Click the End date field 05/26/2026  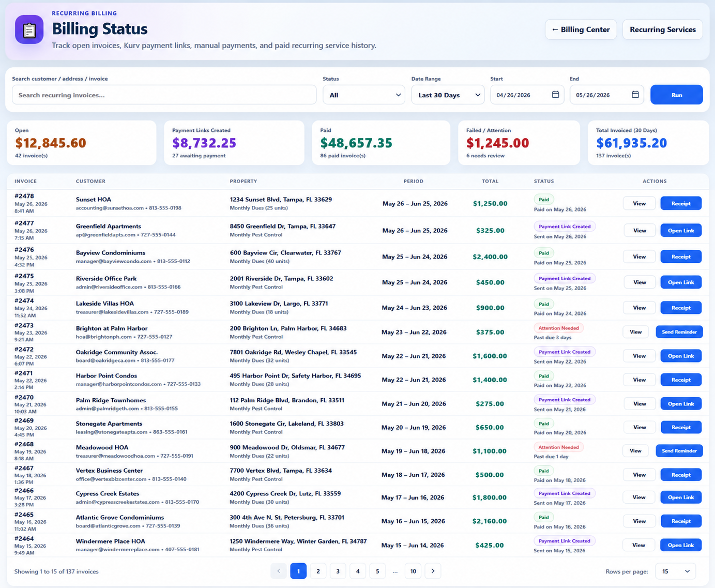606,95
